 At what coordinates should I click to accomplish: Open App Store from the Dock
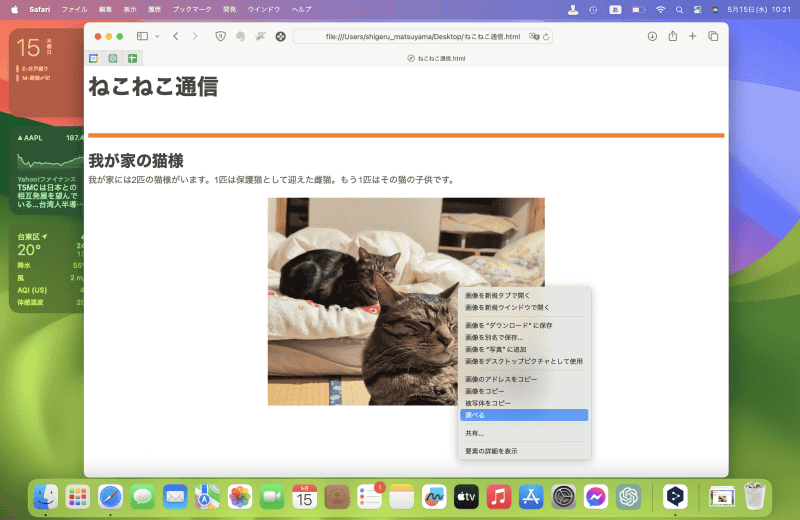[x=531, y=497]
